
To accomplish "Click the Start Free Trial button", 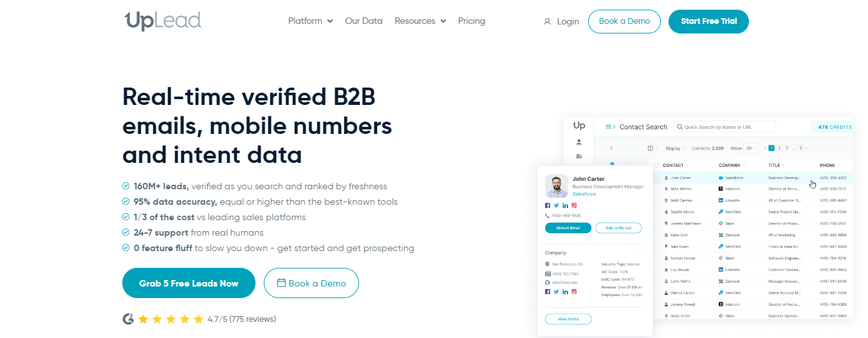I will 708,21.
